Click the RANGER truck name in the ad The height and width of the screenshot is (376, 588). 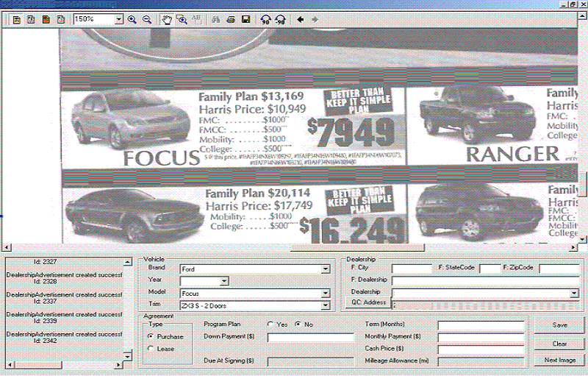(512, 155)
